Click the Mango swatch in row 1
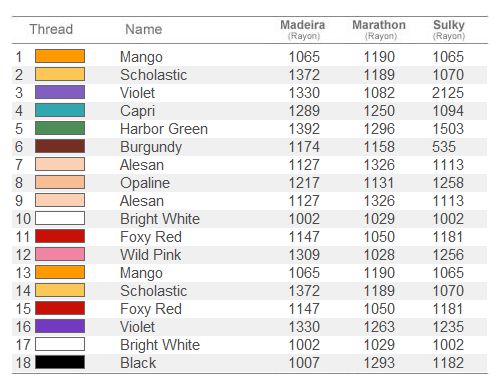The width and height of the screenshot is (500, 384). pos(60,56)
